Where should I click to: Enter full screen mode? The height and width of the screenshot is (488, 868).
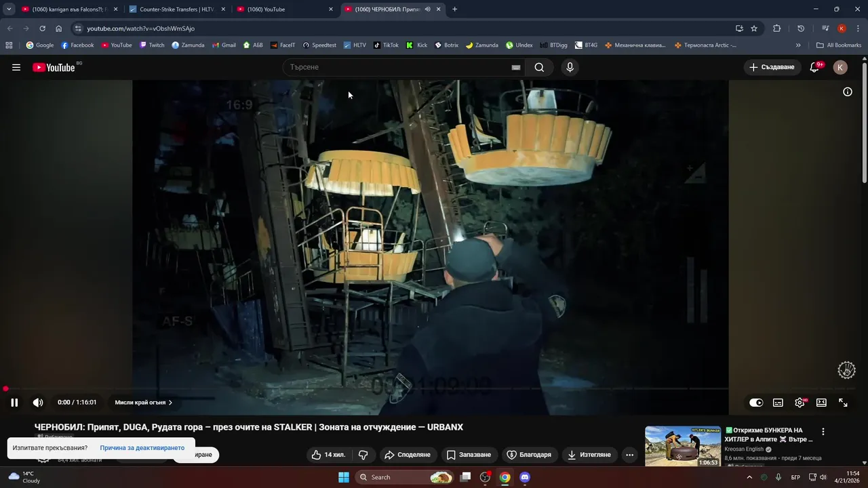click(x=843, y=403)
